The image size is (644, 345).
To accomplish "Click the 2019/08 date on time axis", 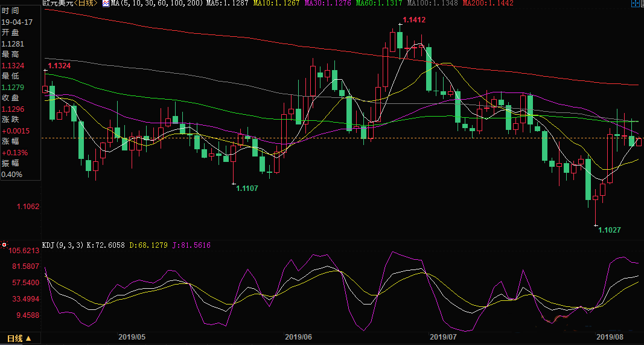I will (x=610, y=337).
